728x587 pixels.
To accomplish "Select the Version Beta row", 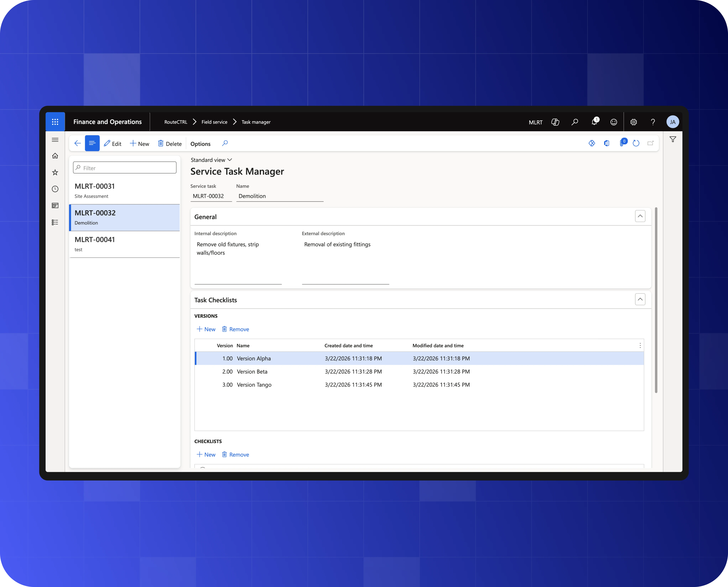I will coord(419,372).
